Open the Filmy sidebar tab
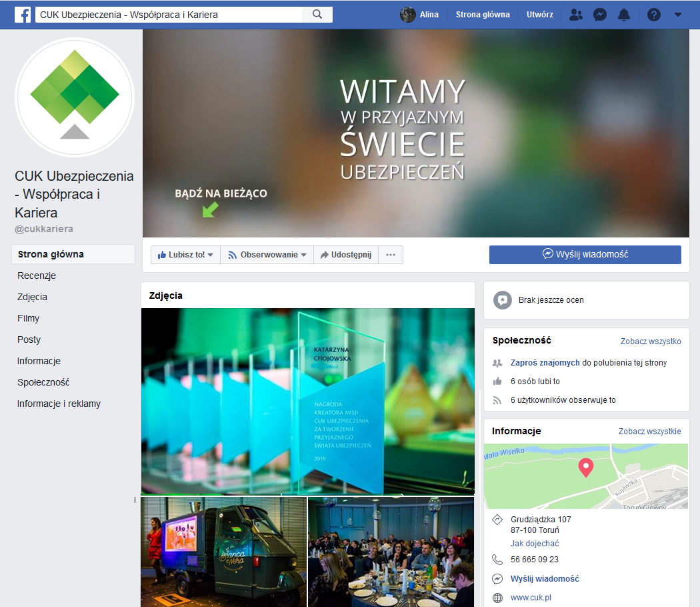Screen dimensions: 700x607 [28, 318]
